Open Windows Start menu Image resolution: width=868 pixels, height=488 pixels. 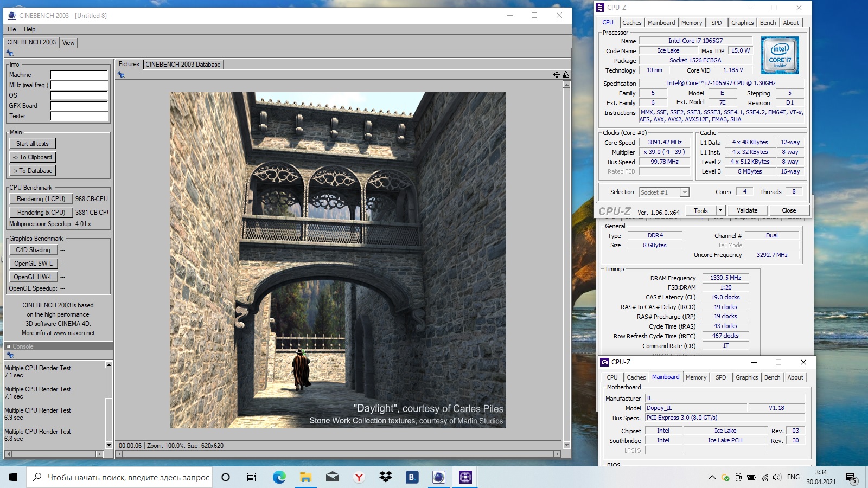(x=13, y=477)
